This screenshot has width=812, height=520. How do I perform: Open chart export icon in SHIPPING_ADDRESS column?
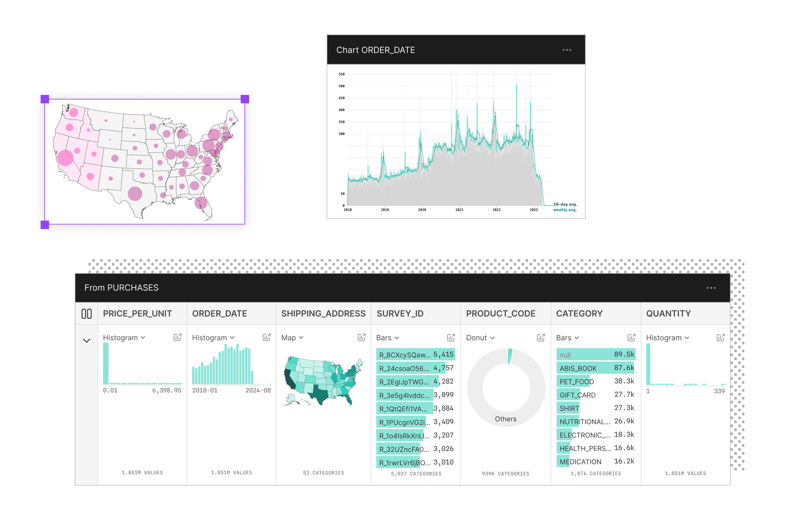[x=361, y=337]
